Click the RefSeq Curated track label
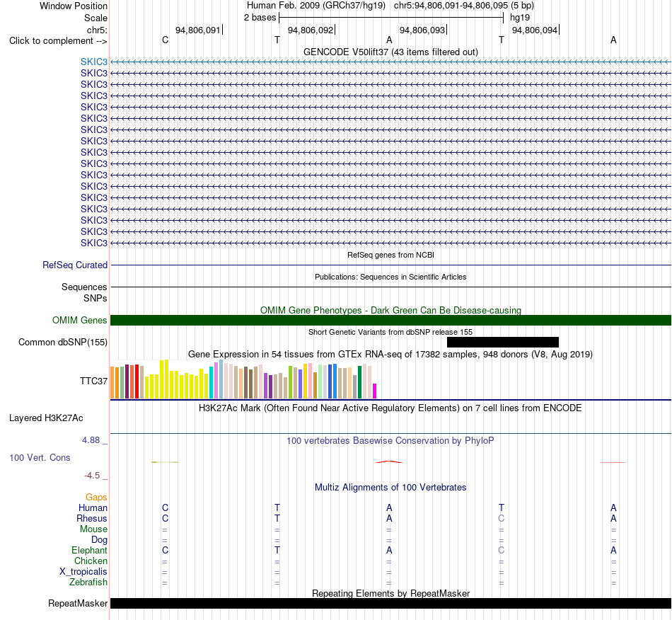Viewport: 672px width, 620px height. (75, 265)
